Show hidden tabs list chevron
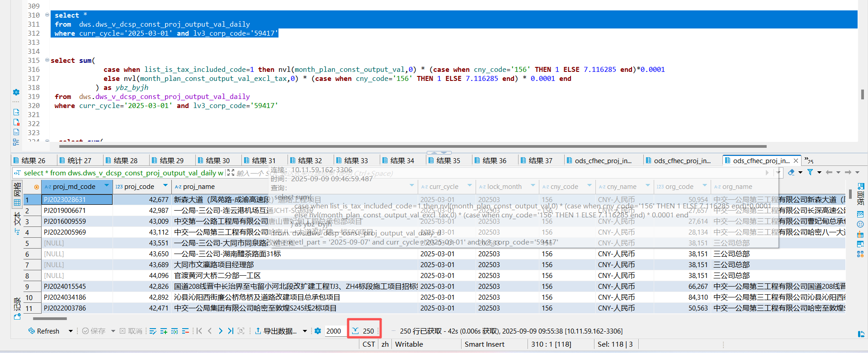868x353 pixels. coord(808,160)
